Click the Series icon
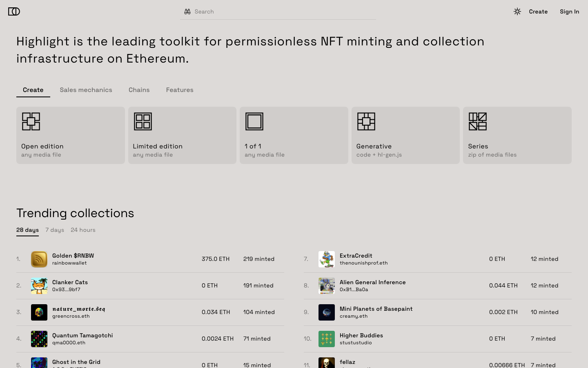Screen dimensions: 588x368 tap(478, 121)
